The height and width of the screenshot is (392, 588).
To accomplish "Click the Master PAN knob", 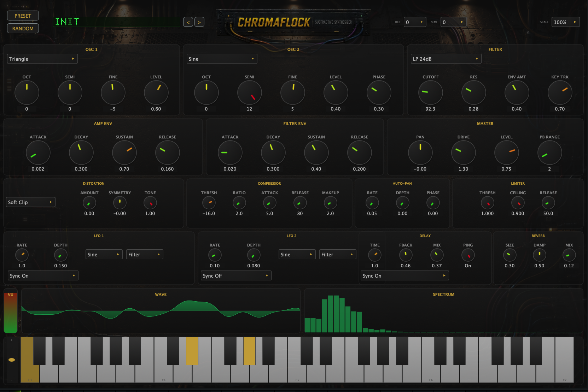I will coord(420,153).
